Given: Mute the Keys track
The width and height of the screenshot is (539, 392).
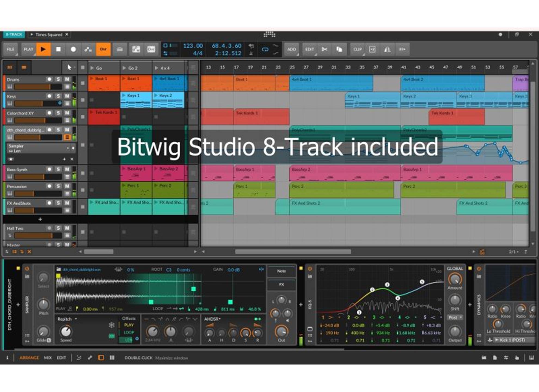Looking at the screenshot, I should tap(67, 96).
